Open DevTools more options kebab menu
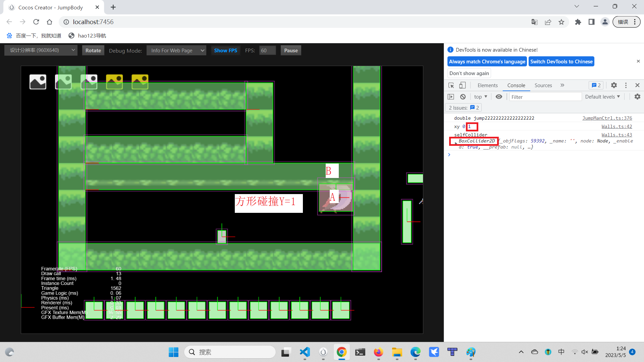The width and height of the screenshot is (644, 362). [626, 85]
